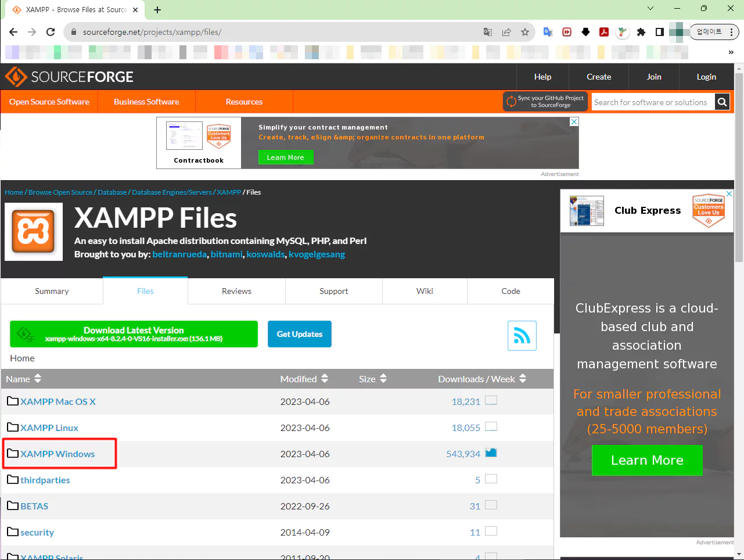The height and width of the screenshot is (560, 744).
Task: Click the translate page icon in address bar
Action: tap(488, 32)
